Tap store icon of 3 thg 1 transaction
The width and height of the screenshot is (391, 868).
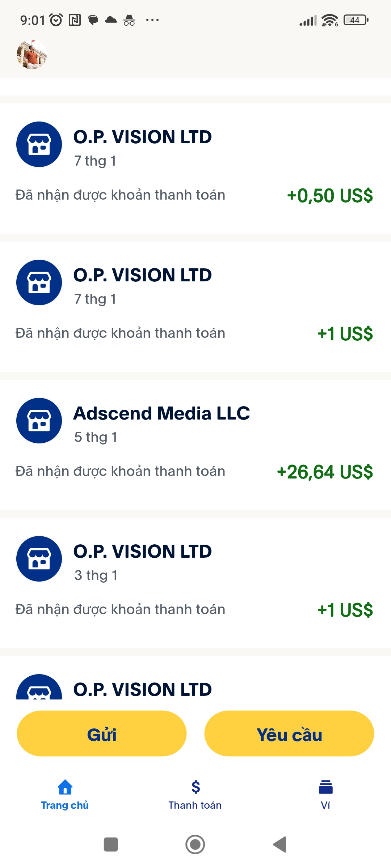point(39,559)
